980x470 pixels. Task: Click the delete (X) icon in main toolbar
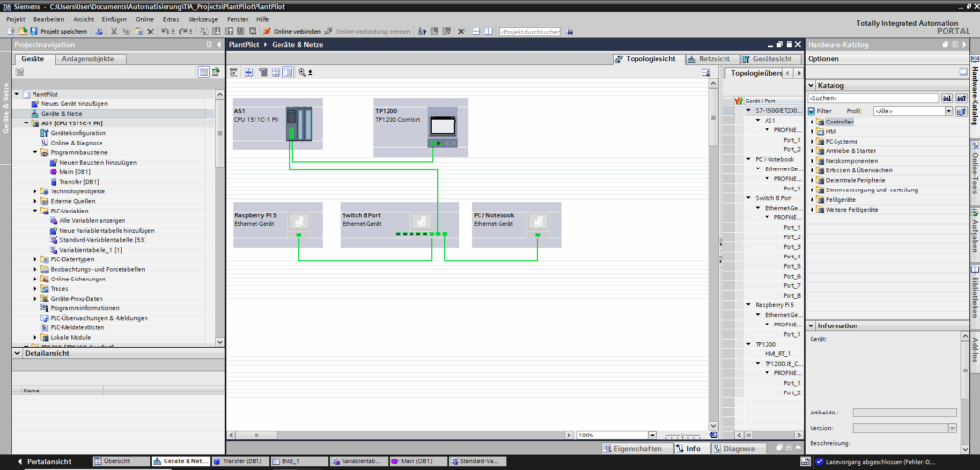point(150,32)
